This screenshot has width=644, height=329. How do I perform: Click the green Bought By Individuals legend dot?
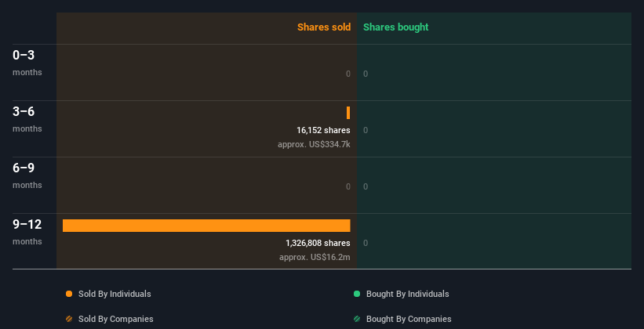coord(357,294)
